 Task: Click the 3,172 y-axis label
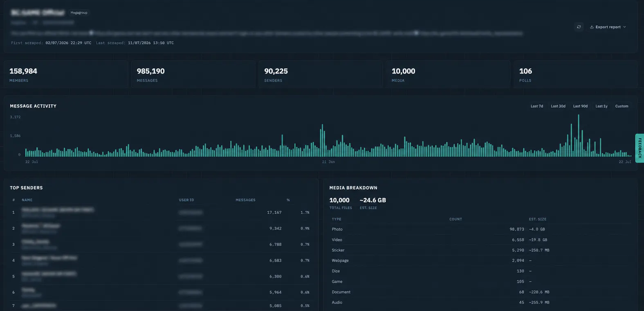(x=15, y=117)
